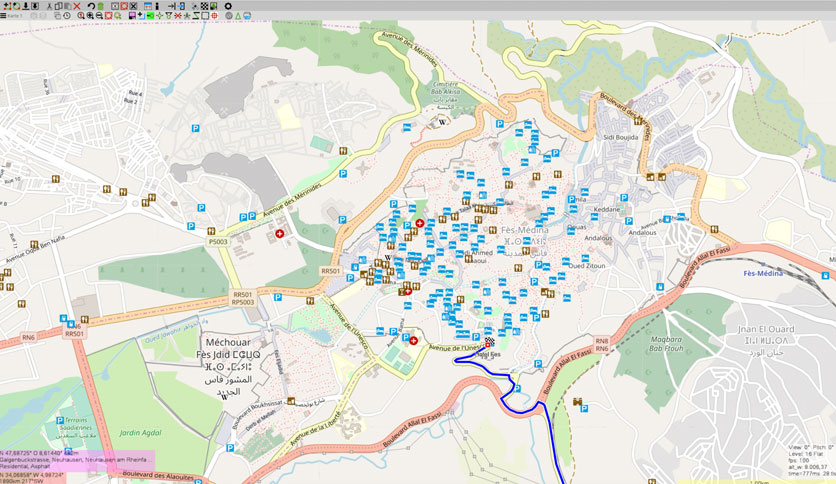The image size is (836, 484).
Task: Click the route destination checkered flag marker
Action: (x=489, y=341)
